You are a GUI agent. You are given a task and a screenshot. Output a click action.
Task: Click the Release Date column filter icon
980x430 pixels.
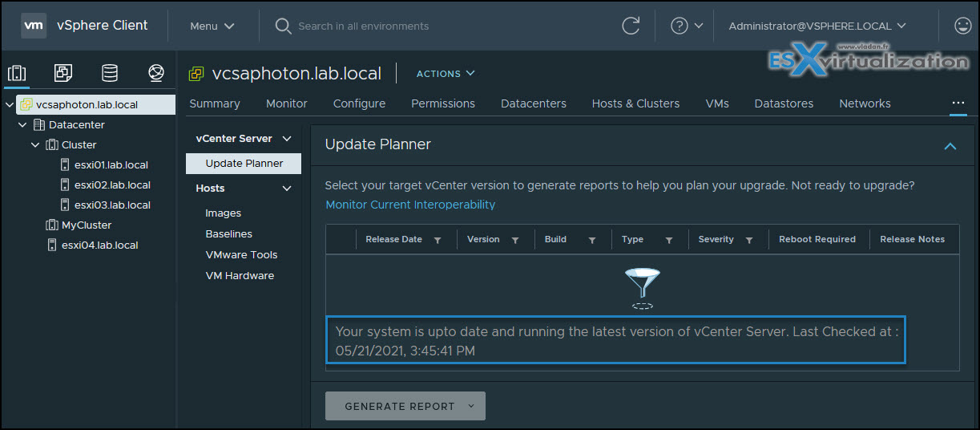(438, 240)
